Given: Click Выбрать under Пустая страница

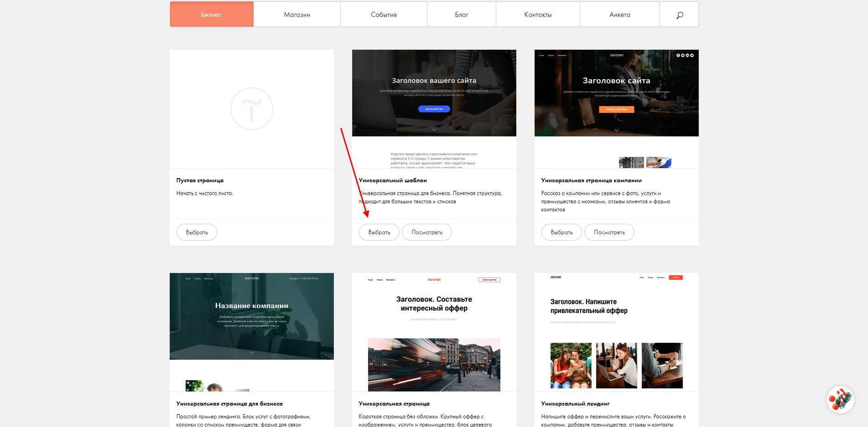Looking at the screenshot, I should [x=197, y=232].
